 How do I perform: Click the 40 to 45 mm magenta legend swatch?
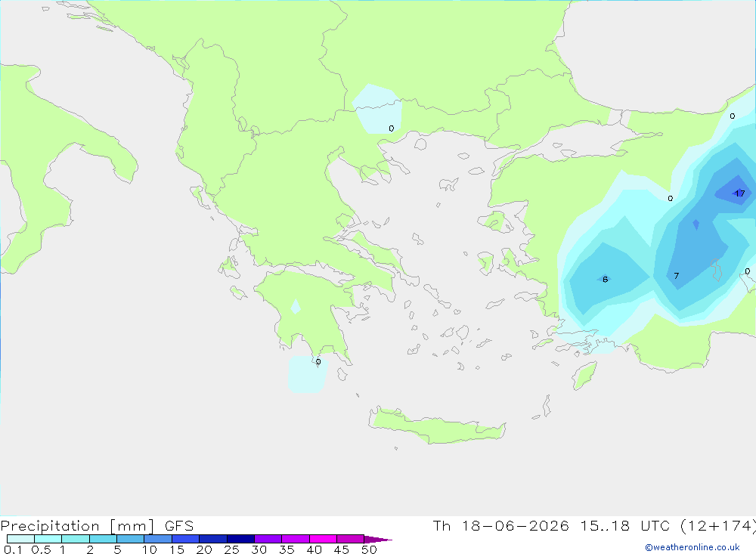pos(323,539)
